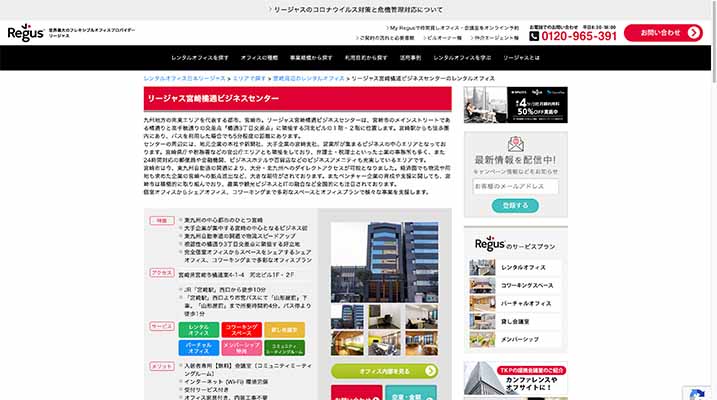Click the red お問い合わせ contact button
The image size is (717, 400).
(663, 33)
